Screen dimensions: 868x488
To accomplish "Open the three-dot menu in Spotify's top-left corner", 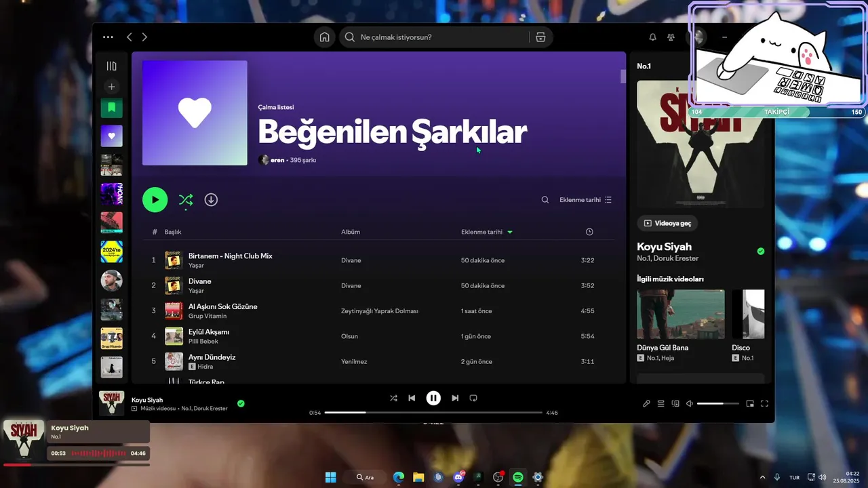I will pyautogui.click(x=108, y=37).
